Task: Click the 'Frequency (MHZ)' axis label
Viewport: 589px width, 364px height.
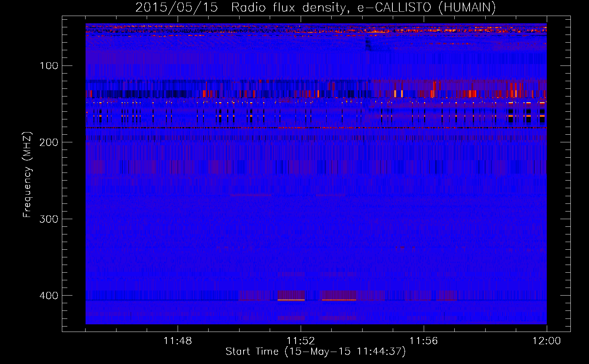Action: click(27, 175)
